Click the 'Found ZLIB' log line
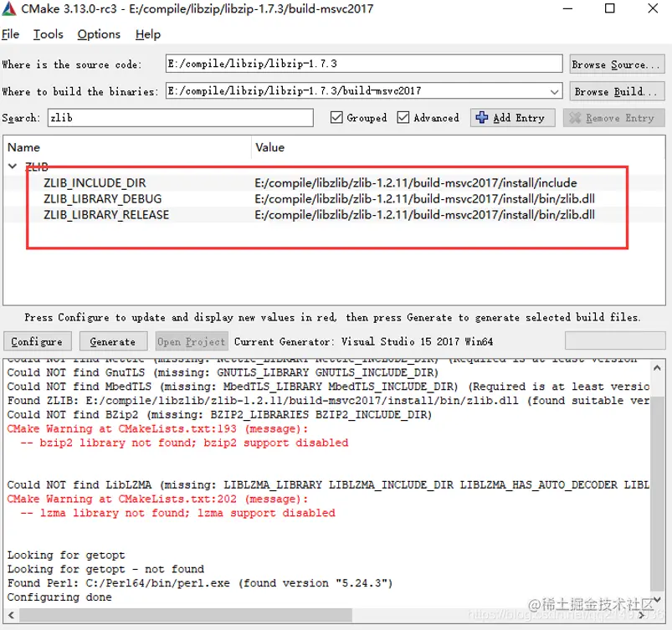The height and width of the screenshot is (630, 672). click(x=328, y=401)
